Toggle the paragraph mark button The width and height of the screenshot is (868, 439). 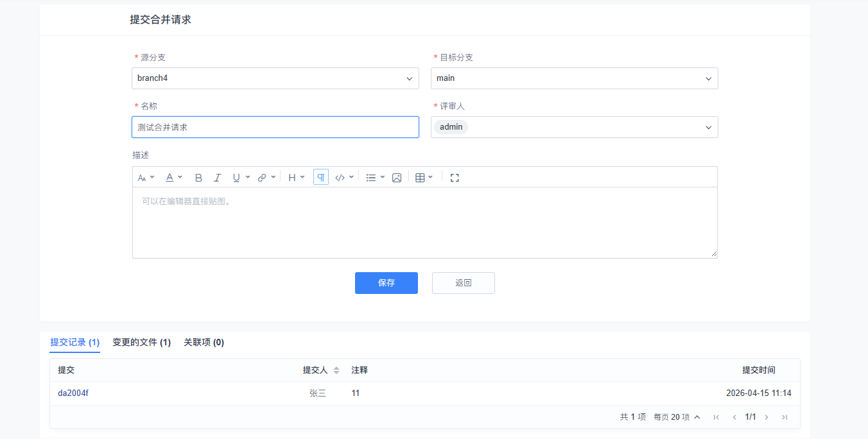(x=321, y=177)
